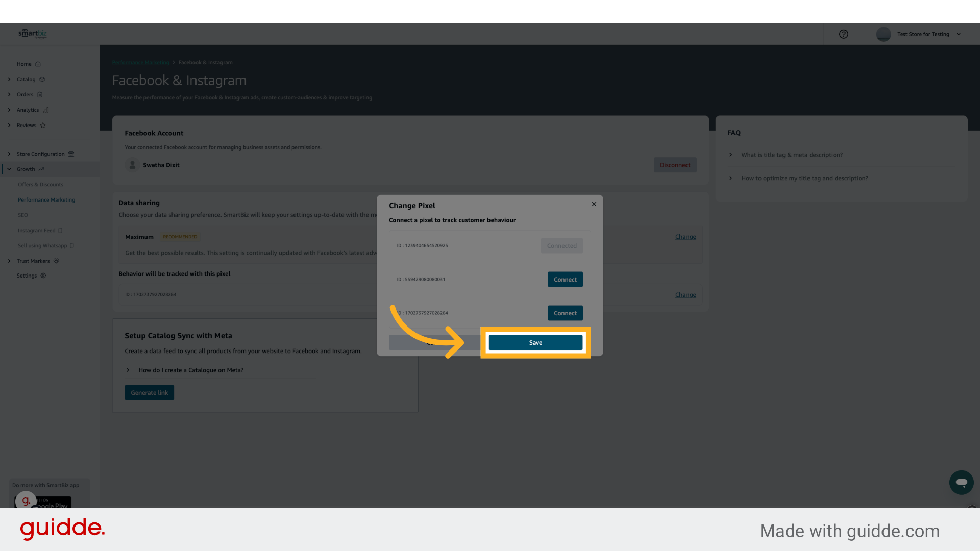This screenshot has height=551, width=980.
Task: Expand the Analytics menu chevron
Action: point(9,110)
